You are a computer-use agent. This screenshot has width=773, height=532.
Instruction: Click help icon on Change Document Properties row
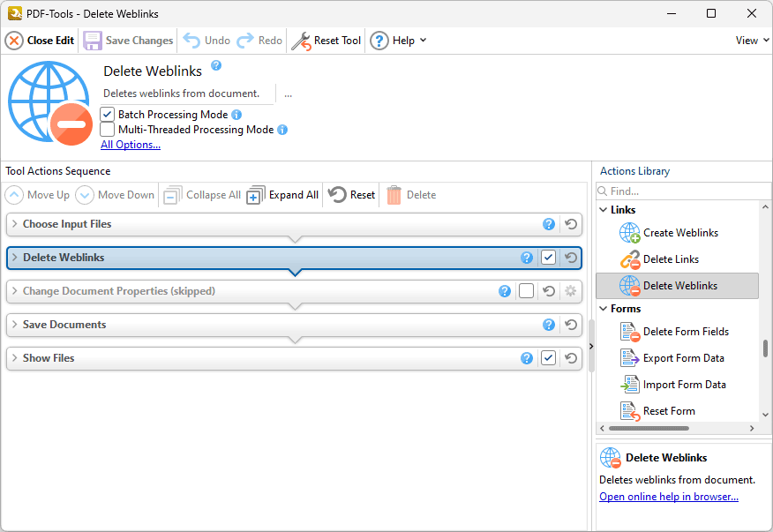click(505, 291)
